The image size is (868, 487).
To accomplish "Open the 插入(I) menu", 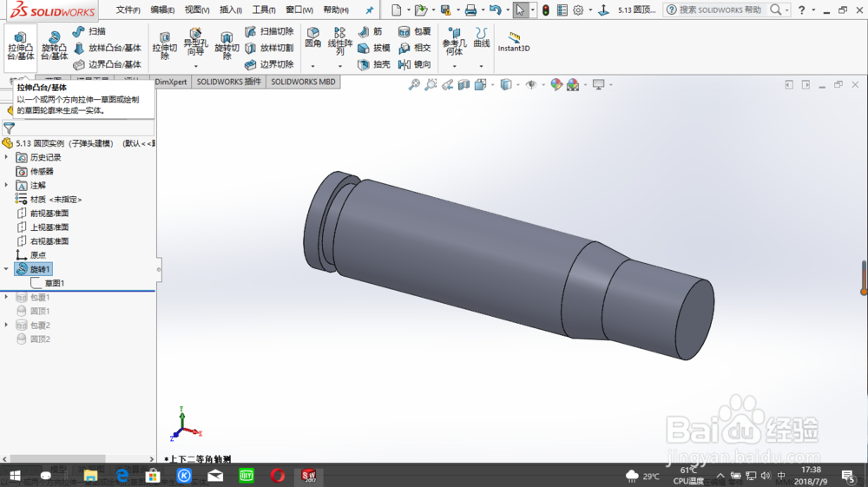I will [x=230, y=10].
